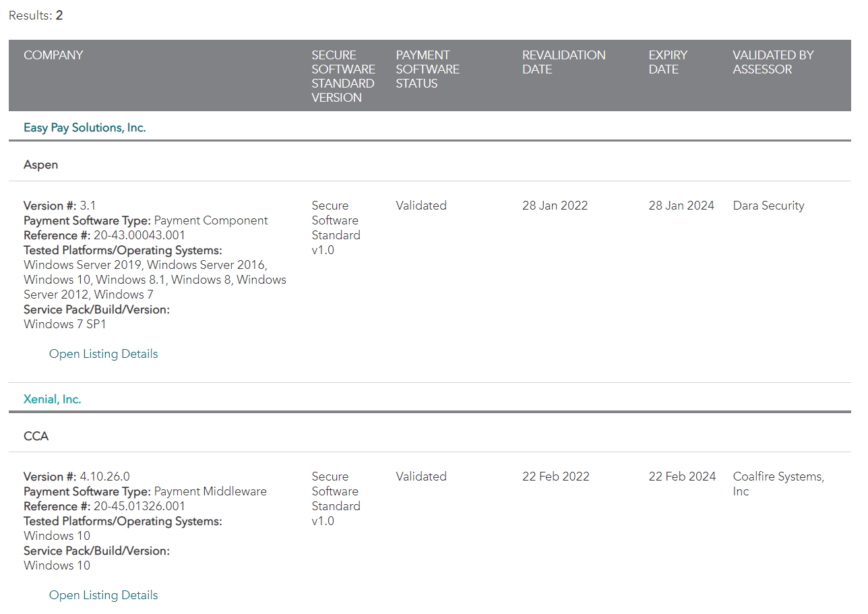Select the REVALIDATION DATE column header
Viewport: 868px width, 614px height.
(564, 62)
